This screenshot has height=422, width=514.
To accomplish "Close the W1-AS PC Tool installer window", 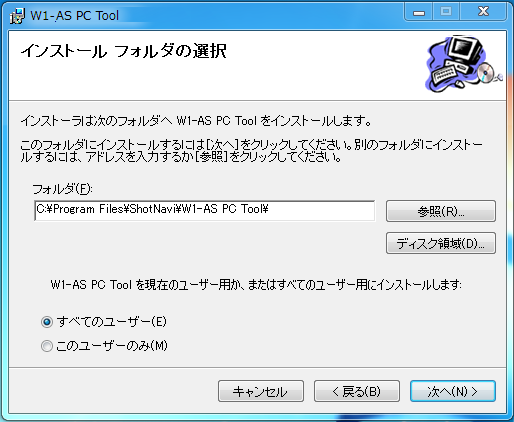I will point(483,13).
